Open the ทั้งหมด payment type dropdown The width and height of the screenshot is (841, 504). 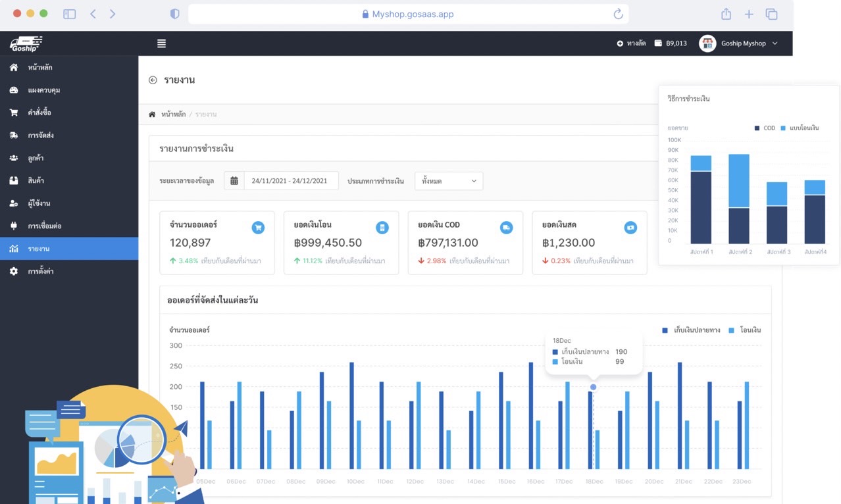click(449, 181)
